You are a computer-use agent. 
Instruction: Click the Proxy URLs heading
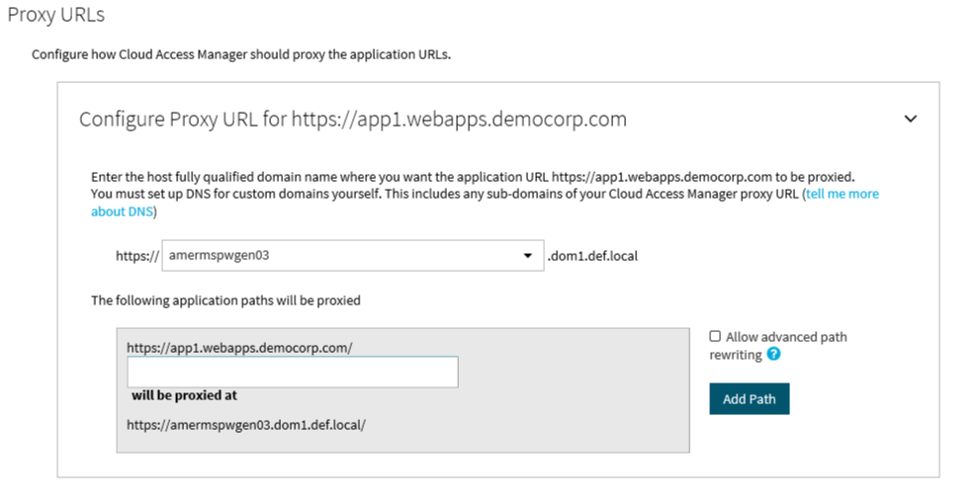pyautogui.click(x=56, y=15)
